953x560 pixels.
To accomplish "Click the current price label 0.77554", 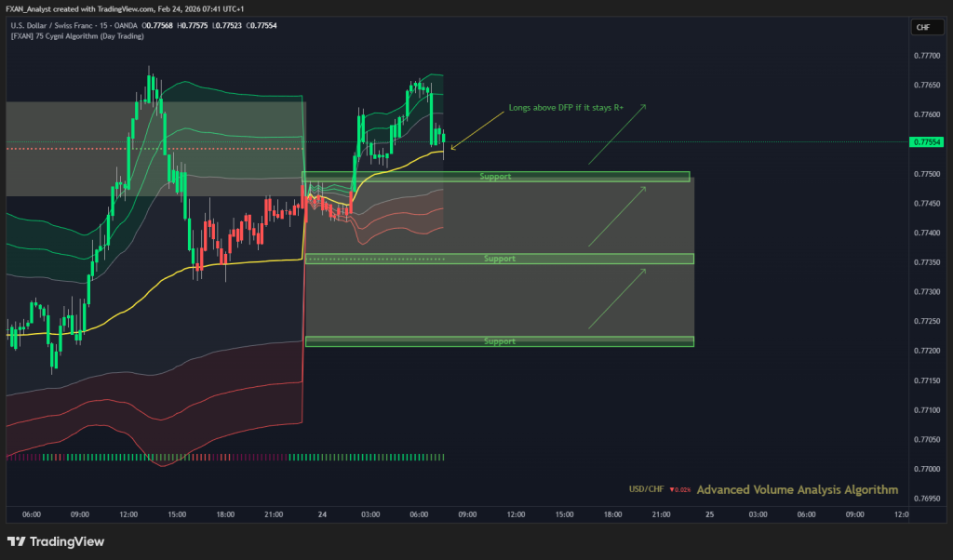I will click(x=927, y=142).
